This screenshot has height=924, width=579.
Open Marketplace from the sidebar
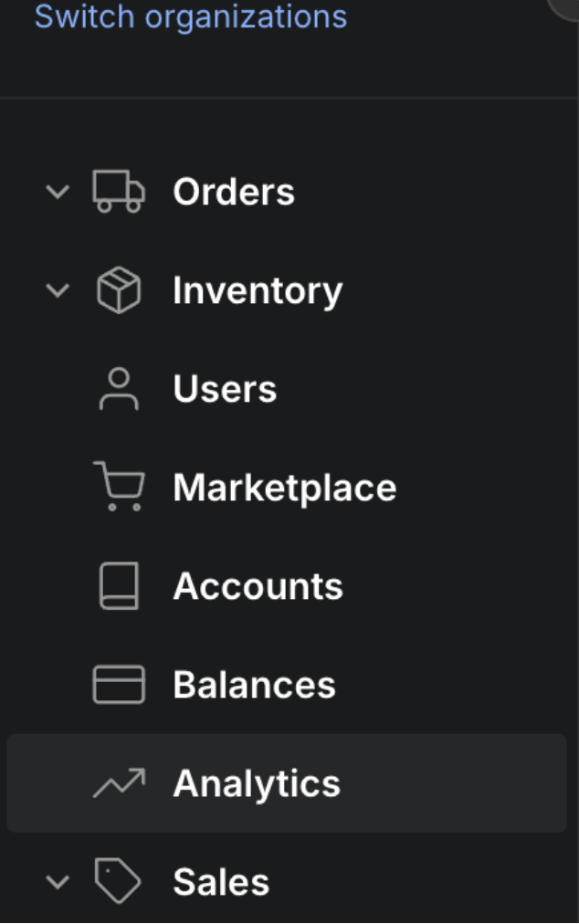coord(285,488)
